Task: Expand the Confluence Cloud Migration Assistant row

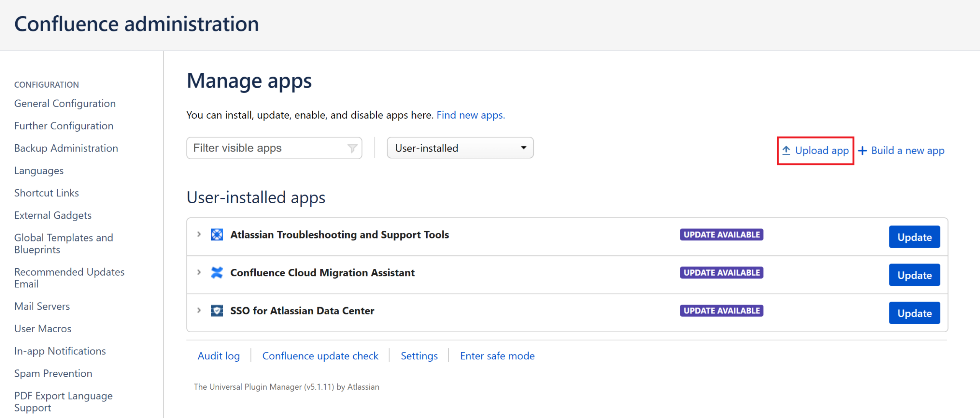Action: click(x=199, y=272)
